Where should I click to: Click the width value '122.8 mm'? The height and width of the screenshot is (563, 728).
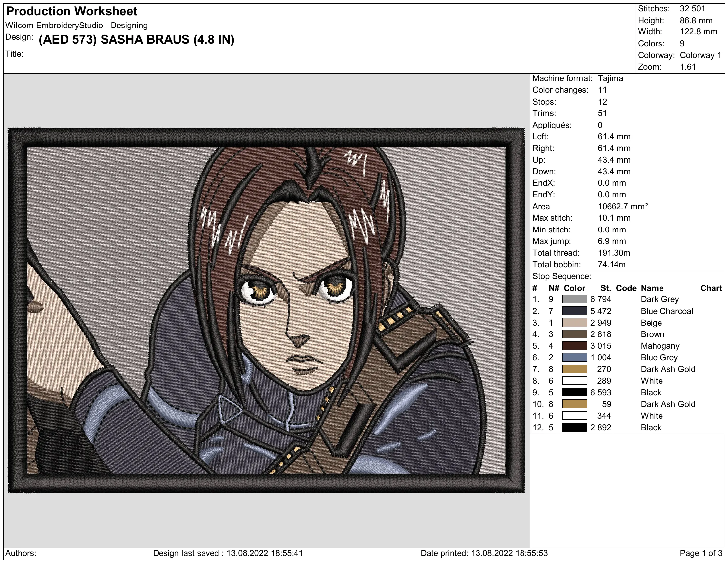699,32
